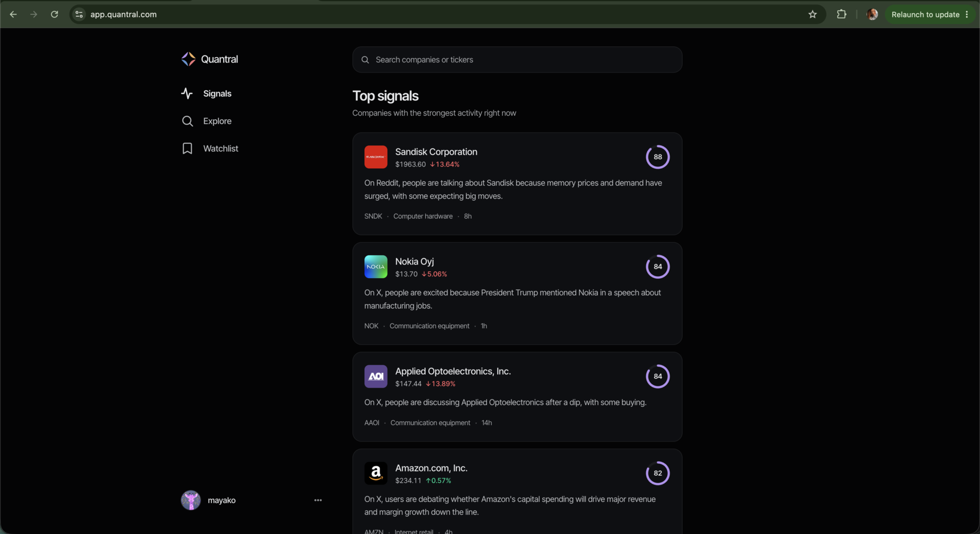Image resolution: width=980 pixels, height=534 pixels.
Task: Go back in the browser
Action: click(14, 15)
